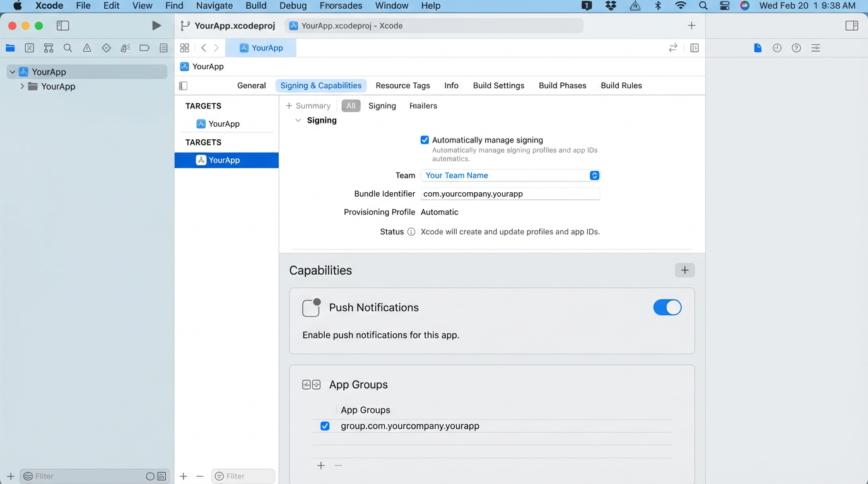868x484 pixels.
Task: Uncheck group.com.yourcompany.yourapp app group
Action: (x=325, y=426)
